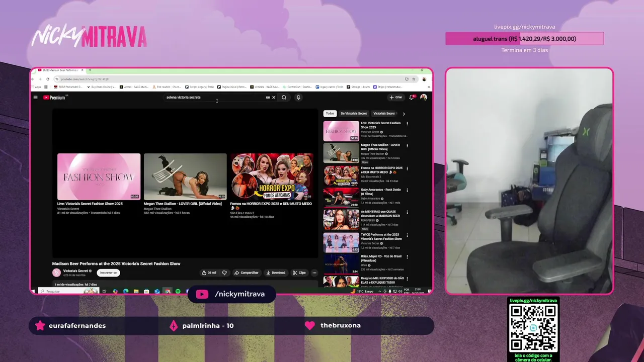Reload the page in Chrome

48,79
